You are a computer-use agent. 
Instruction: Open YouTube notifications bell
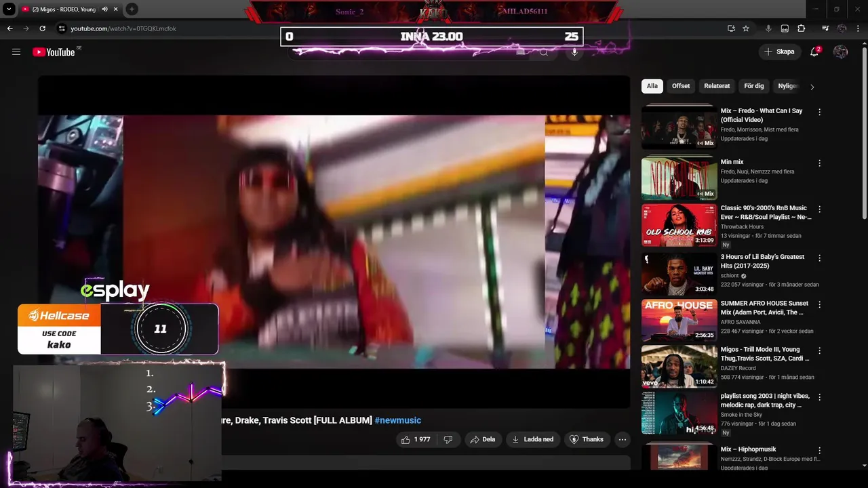[x=814, y=52]
